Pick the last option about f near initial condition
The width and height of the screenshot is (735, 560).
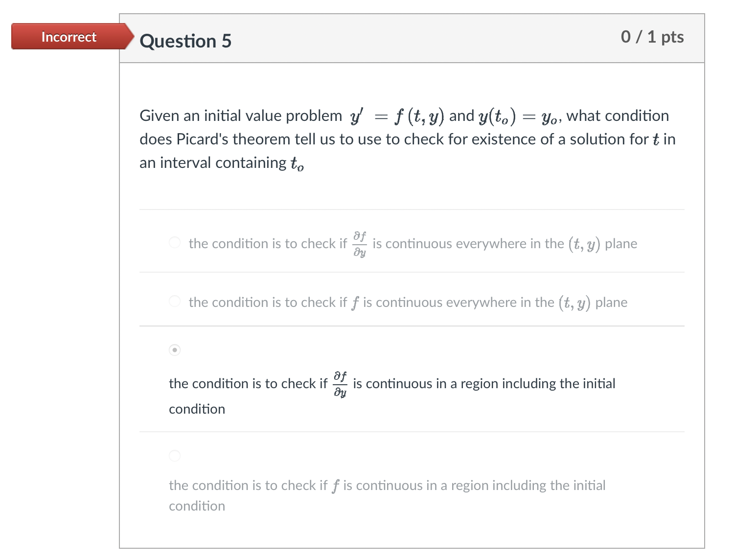point(174,456)
